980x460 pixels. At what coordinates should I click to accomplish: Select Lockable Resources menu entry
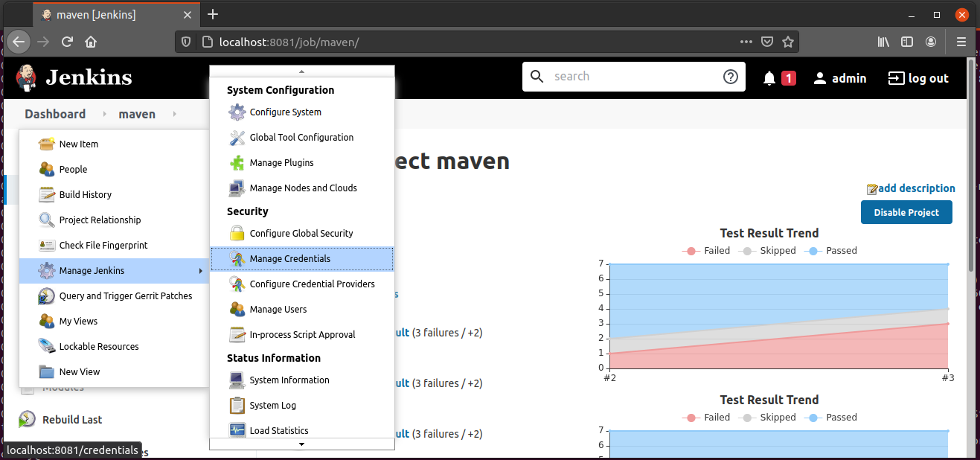pos(115,346)
